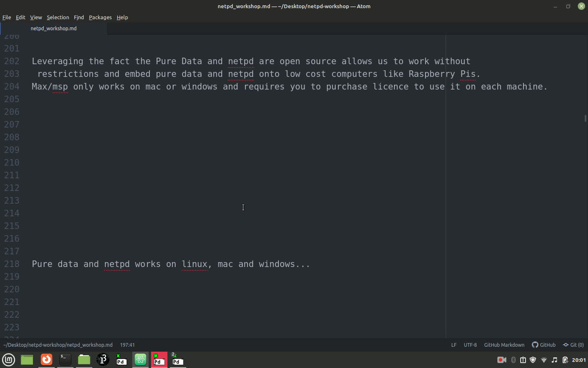Click line number 218 in the gutter
The height and width of the screenshot is (368, 588).
[11, 264]
